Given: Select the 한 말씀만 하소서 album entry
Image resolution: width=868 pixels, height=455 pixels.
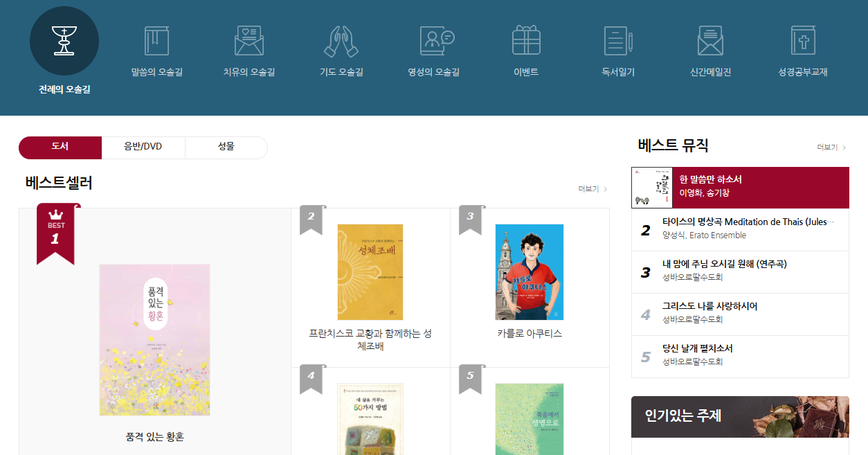Looking at the screenshot, I should (740, 188).
